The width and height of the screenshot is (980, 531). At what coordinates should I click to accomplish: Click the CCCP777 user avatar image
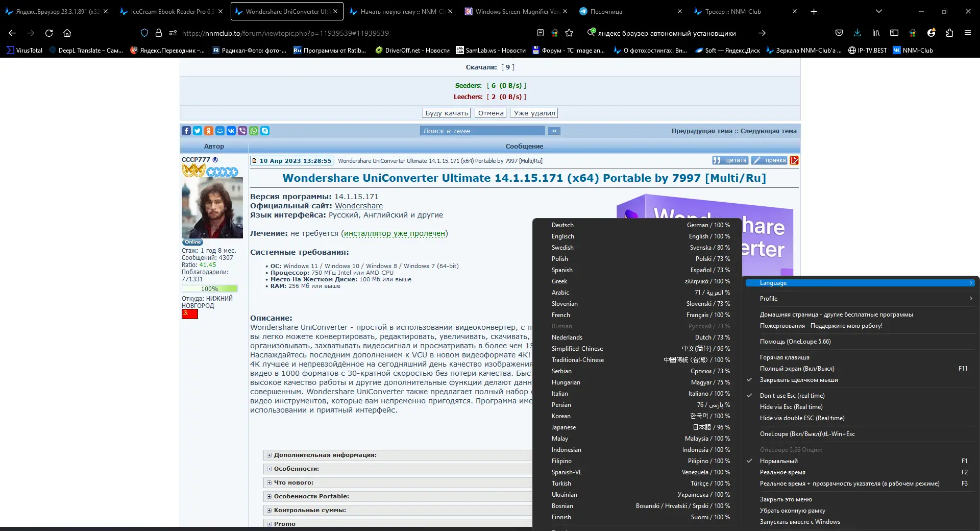212,207
